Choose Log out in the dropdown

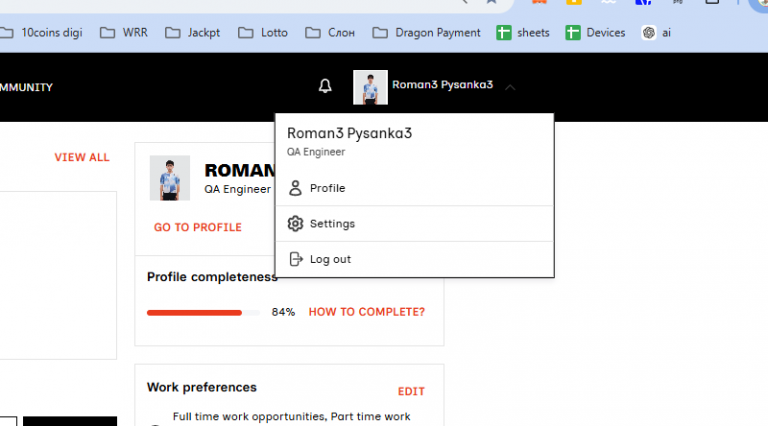[414, 259]
